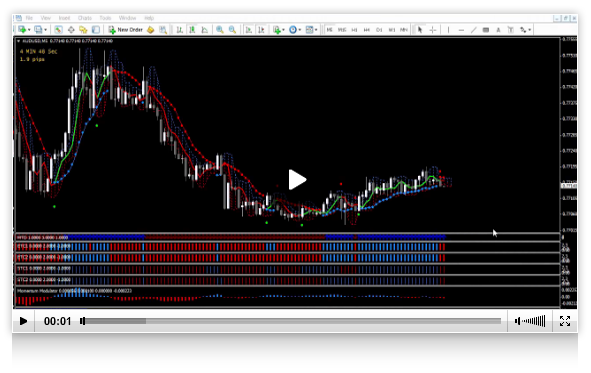Screen dimensions: 591x373
Task: Select the text label tool
Action: (x=498, y=30)
